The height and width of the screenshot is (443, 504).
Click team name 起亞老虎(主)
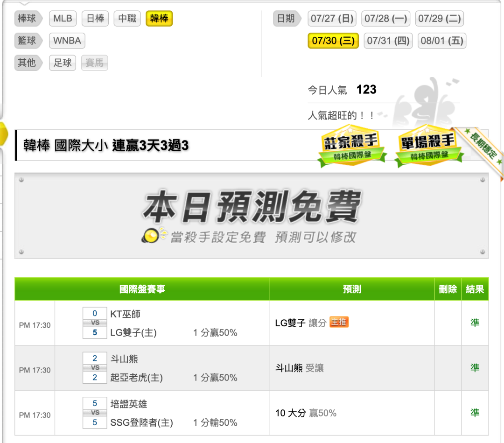[137, 378]
